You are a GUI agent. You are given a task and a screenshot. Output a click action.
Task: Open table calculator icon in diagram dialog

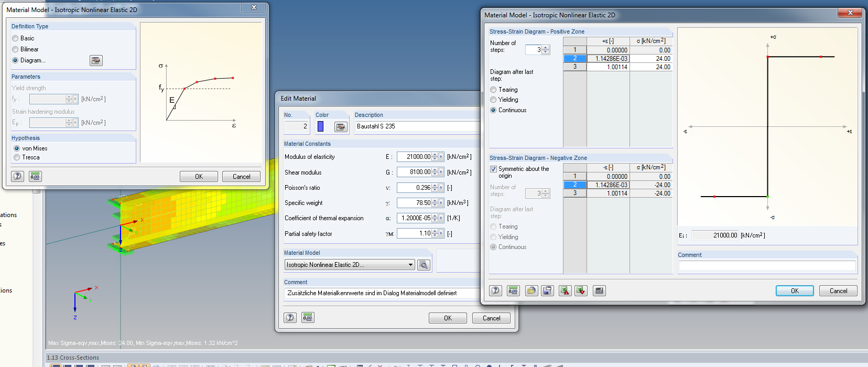tap(599, 290)
